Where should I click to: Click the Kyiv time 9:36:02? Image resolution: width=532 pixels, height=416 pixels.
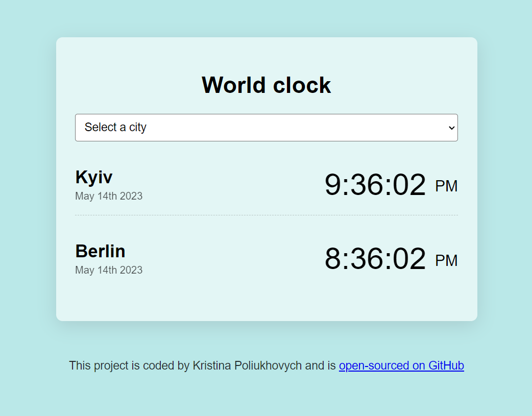(x=375, y=185)
